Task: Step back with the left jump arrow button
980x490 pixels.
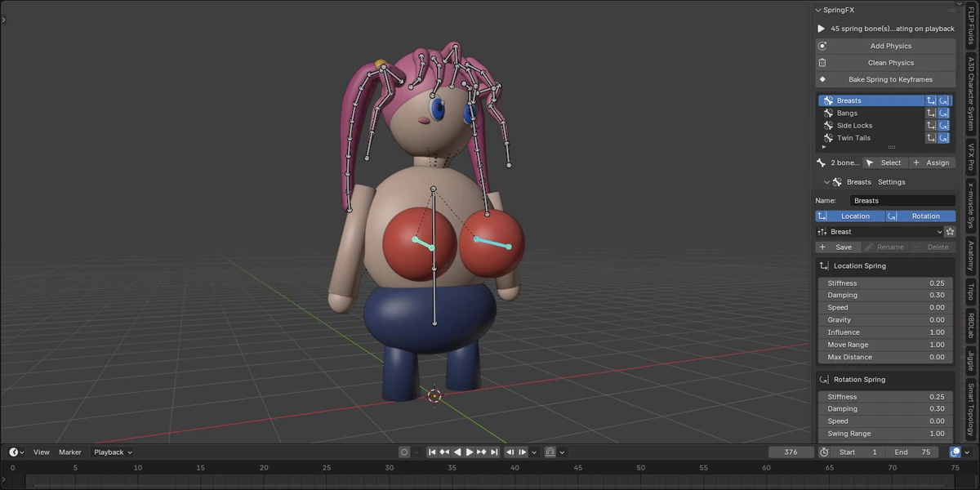Action: pos(510,452)
